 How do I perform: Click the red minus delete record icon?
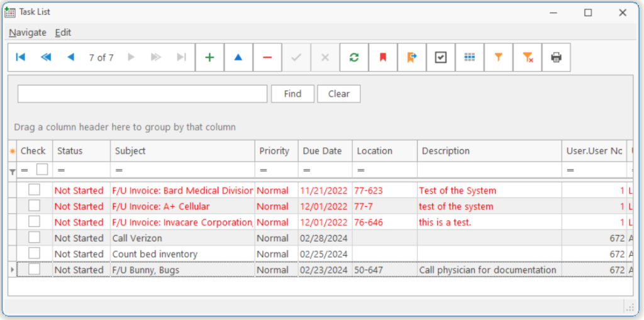[267, 57]
